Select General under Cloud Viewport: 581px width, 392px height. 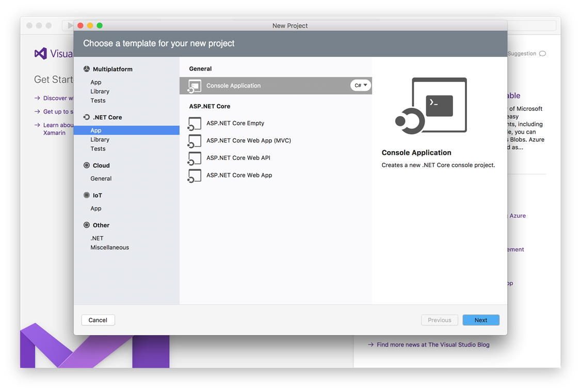pos(101,178)
